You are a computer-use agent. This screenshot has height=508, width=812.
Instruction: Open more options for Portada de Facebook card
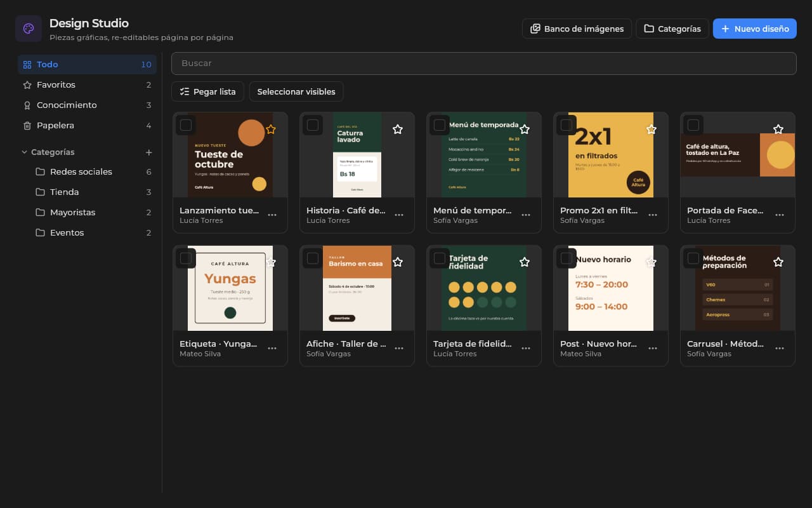point(780,215)
